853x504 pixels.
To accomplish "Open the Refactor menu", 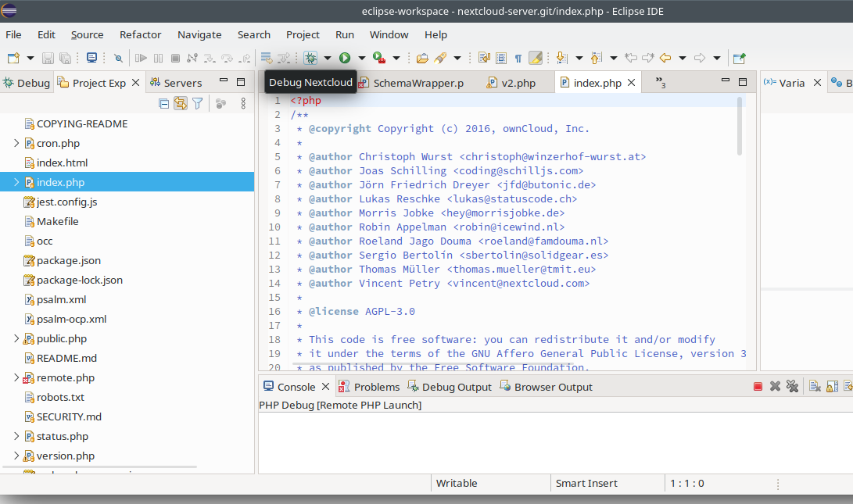I will (x=141, y=35).
